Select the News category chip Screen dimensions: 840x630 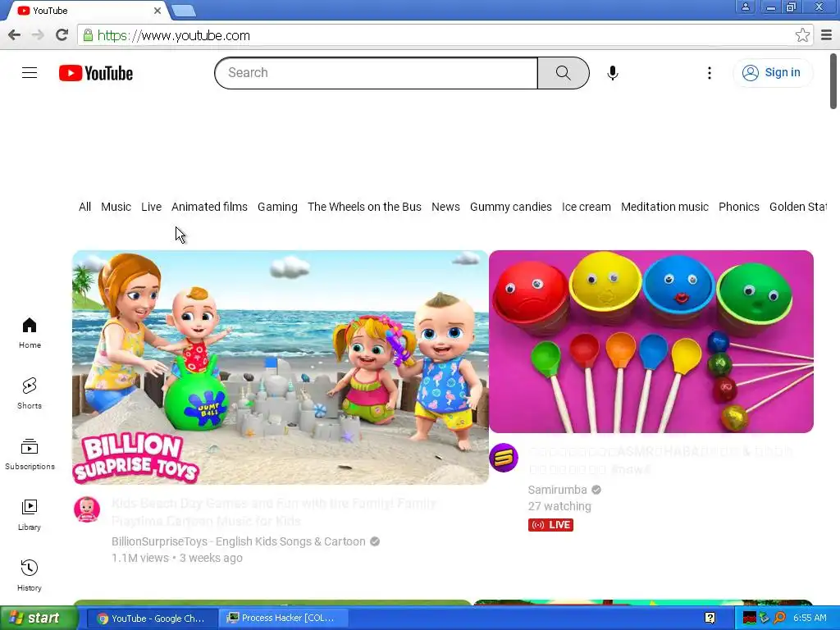(x=445, y=207)
